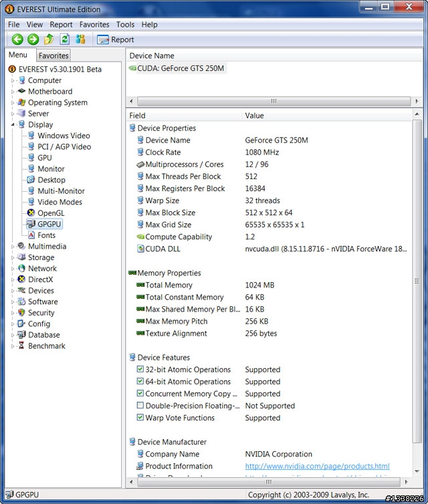Select the CUDA: GeForce GTS 250M device

[181, 68]
